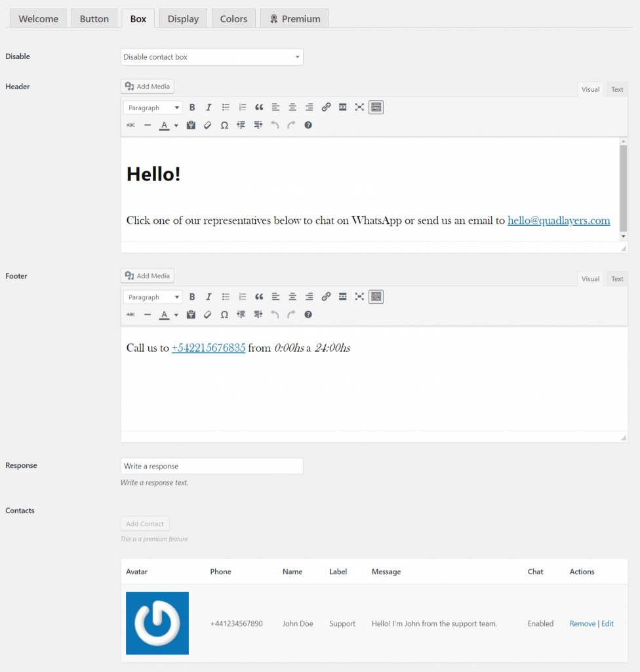Decrease indent in Header editor
Image resolution: width=640 pixels, height=672 pixels.
point(241,125)
